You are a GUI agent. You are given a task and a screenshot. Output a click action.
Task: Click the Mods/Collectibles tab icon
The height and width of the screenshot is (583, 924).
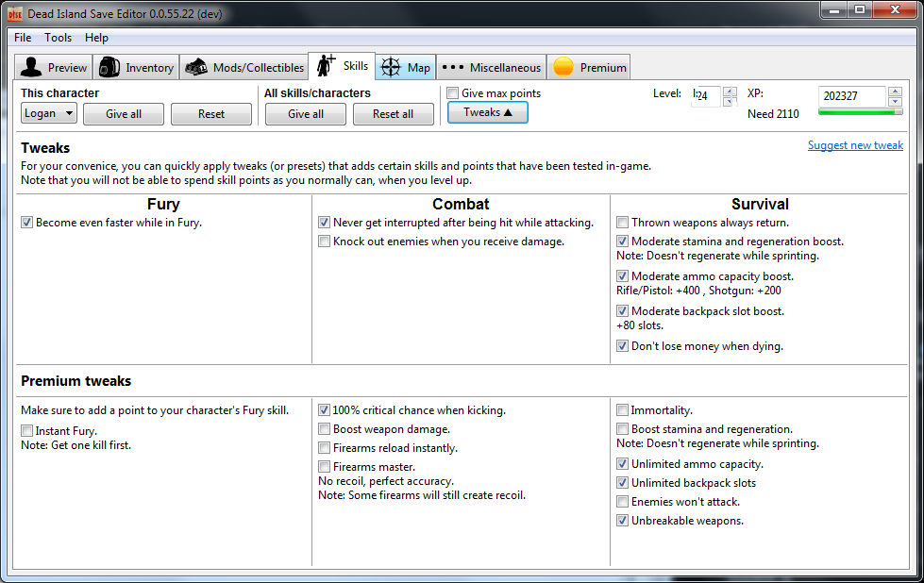pos(196,67)
